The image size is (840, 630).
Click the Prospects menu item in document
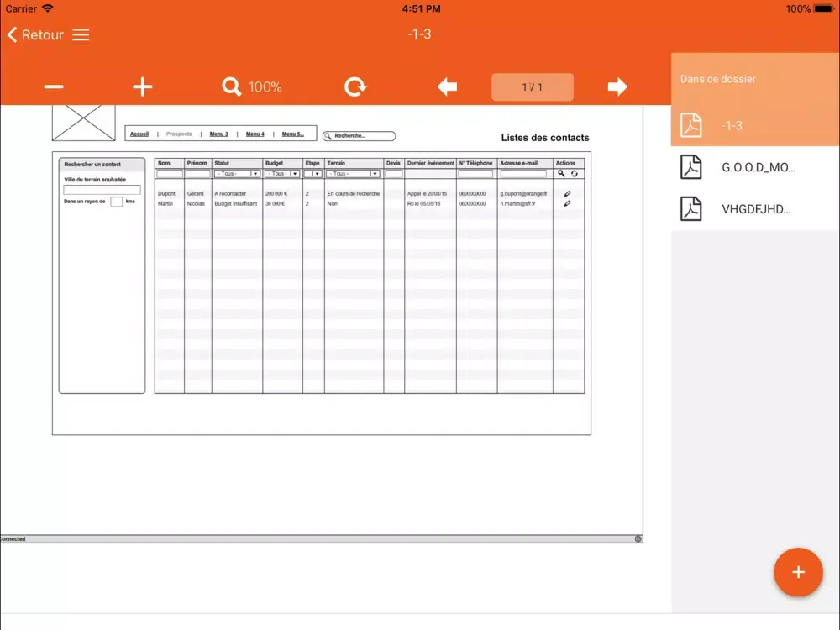pos(179,134)
